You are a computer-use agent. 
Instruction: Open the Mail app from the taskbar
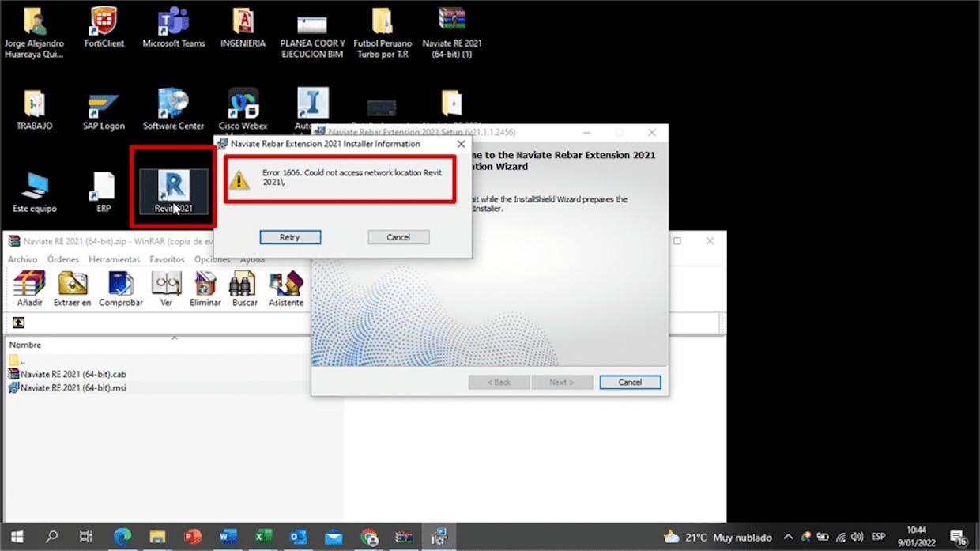tap(334, 537)
